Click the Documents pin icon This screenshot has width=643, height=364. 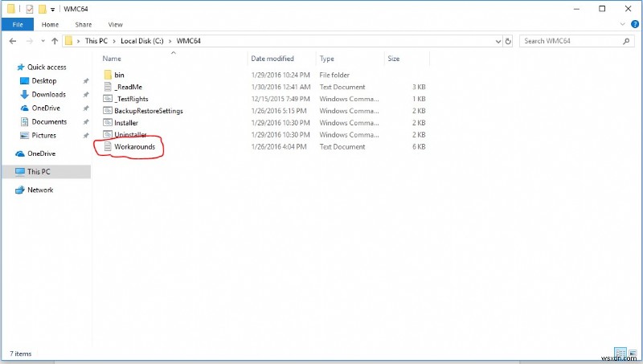(86, 122)
